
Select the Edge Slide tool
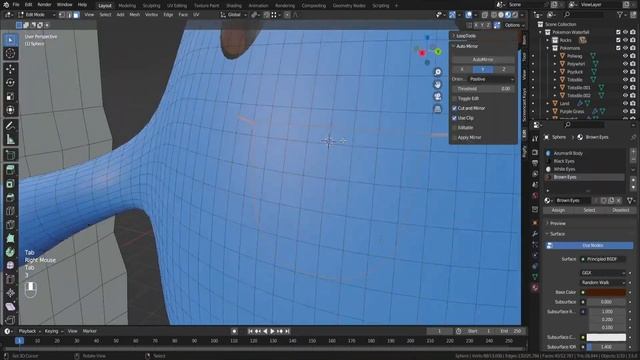pos(10,279)
